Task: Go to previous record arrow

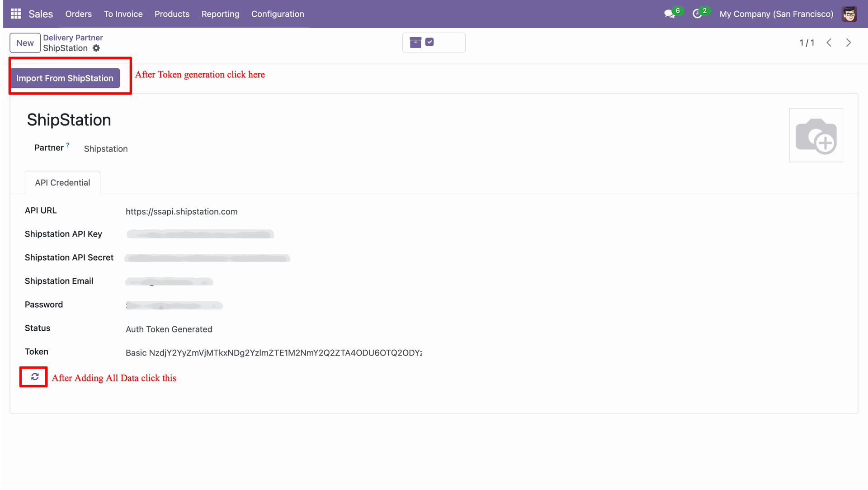Action: [x=829, y=43]
